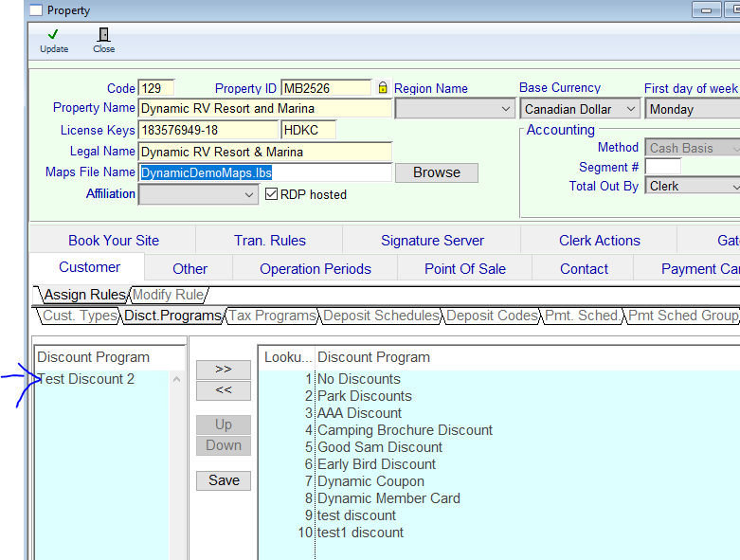740x560 pixels.
Task: Switch to the Book Your Site tab
Action: [114, 240]
